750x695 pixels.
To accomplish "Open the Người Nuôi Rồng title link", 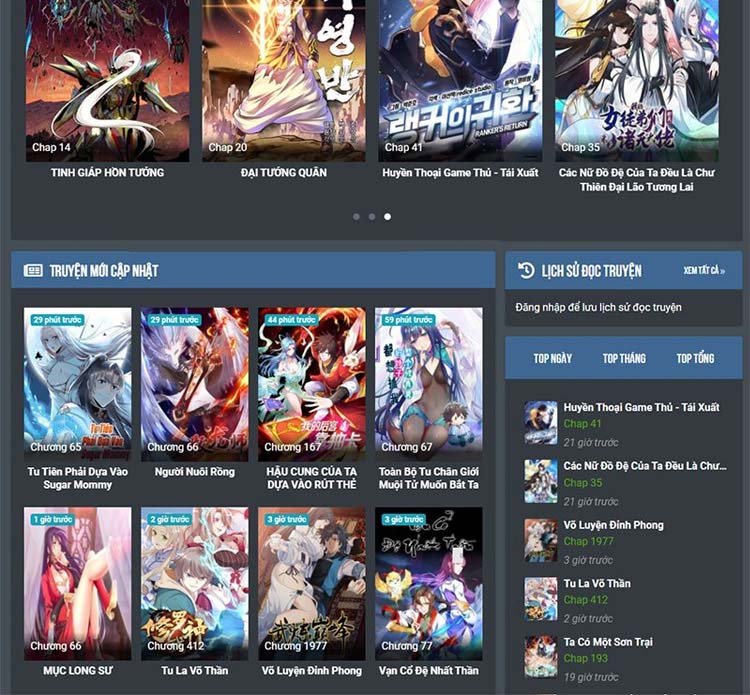I will point(195,471).
